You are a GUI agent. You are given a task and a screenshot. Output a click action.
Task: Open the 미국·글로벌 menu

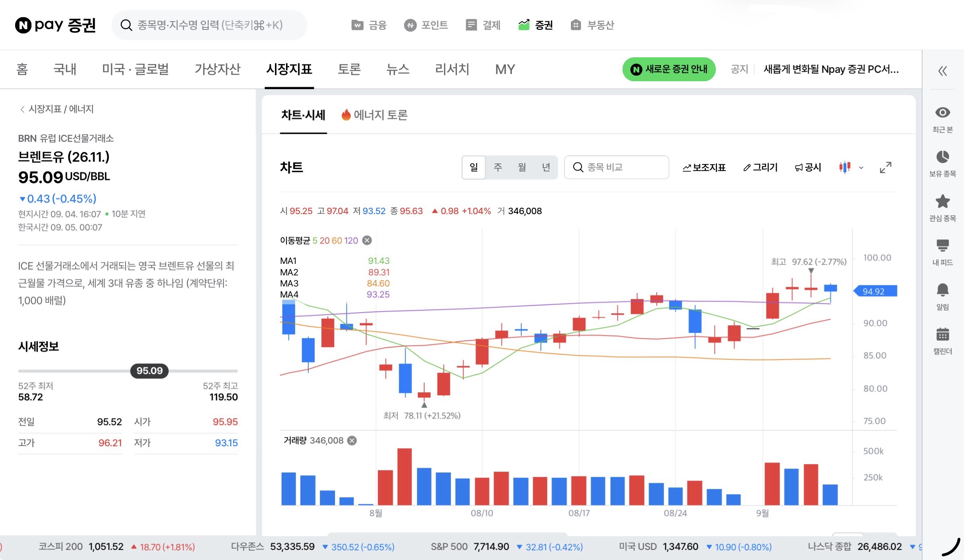pos(135,69)
